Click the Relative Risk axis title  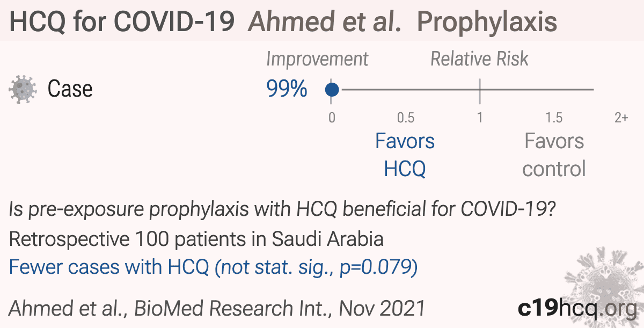[x=479, y=59]
